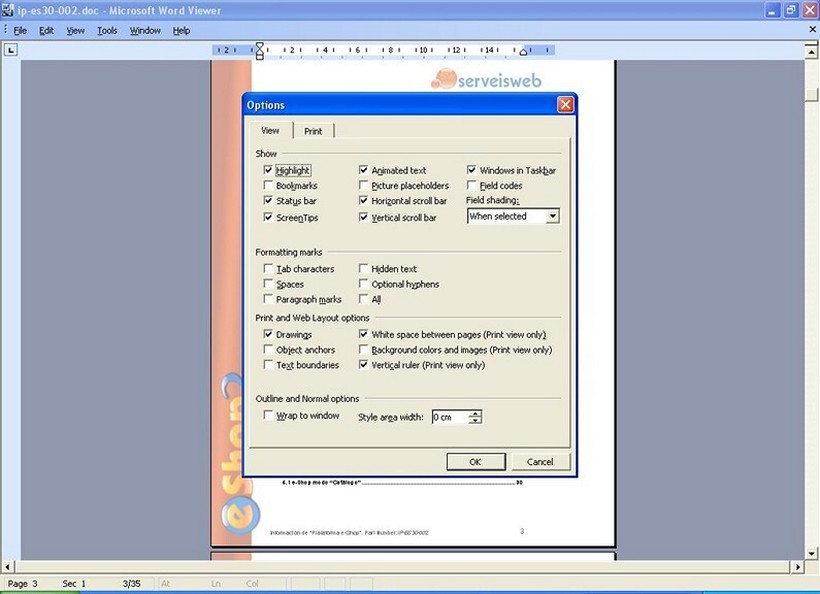Click the tab stop selector icon
This screenshot has width=820, height=594.
11,50
